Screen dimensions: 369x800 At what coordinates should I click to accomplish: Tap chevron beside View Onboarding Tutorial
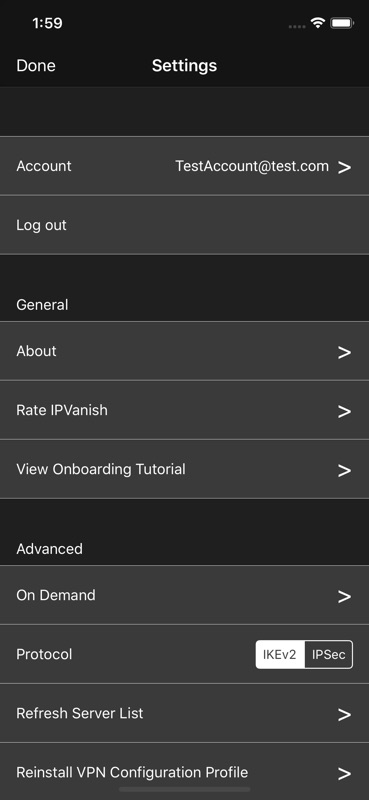coord(345,470)
